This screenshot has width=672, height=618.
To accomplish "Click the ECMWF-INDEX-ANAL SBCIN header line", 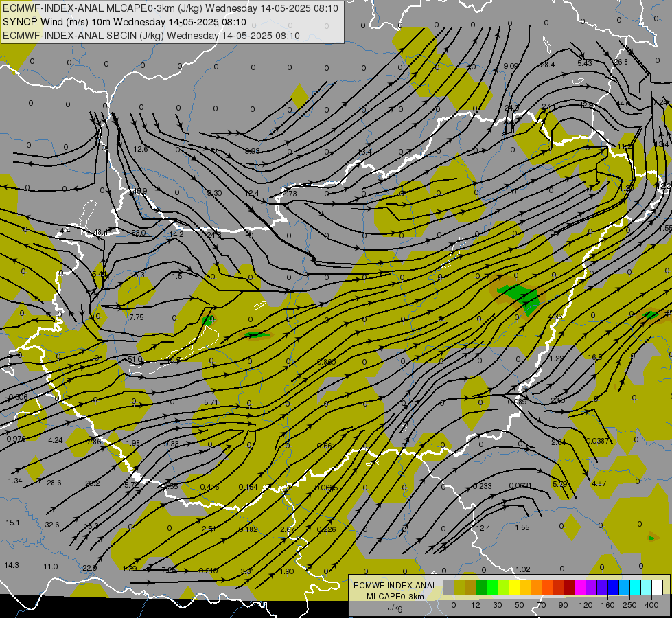I will click(x=151, y=36).
